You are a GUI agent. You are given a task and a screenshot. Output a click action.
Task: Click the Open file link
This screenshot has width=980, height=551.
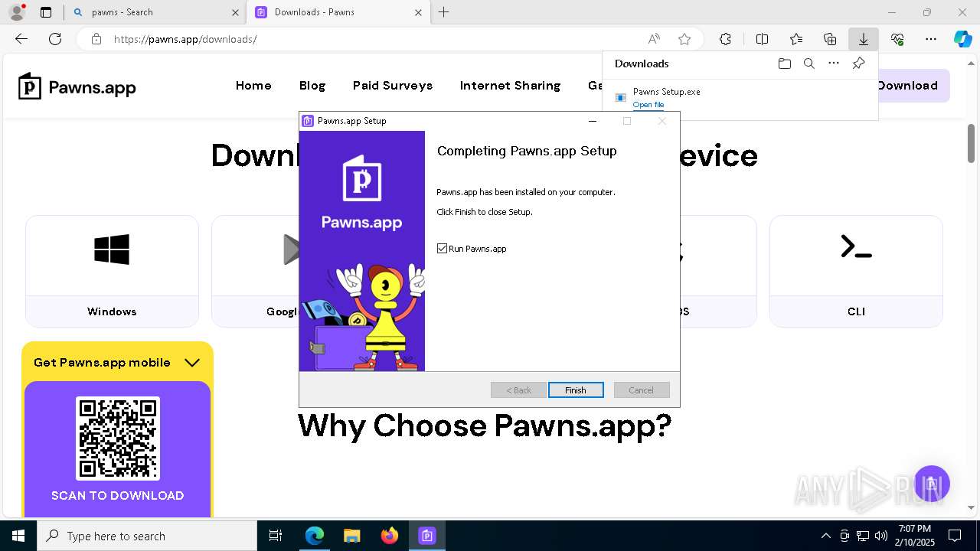pos(648,105)
